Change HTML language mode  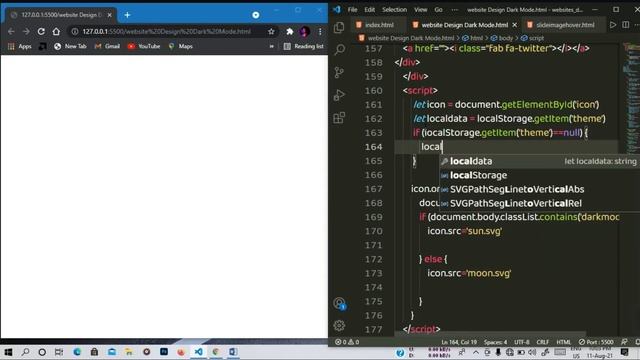(x=563, y=342)
